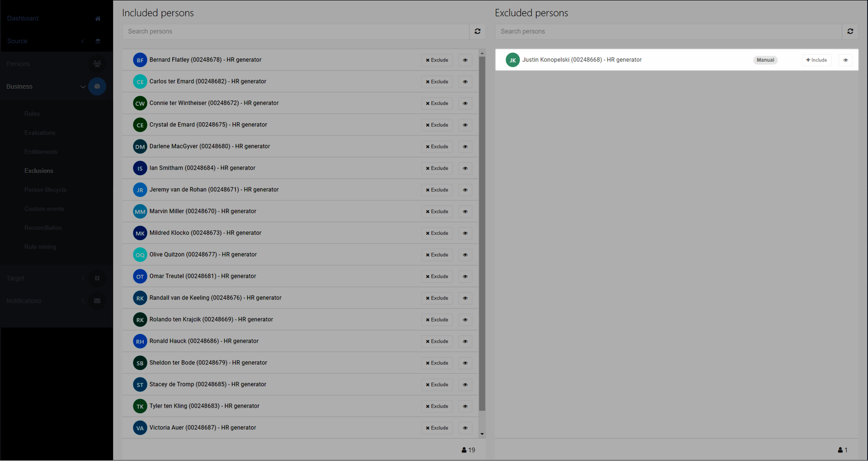Click the Dashboard home icon
868x461 pixels.
point(98,19)
